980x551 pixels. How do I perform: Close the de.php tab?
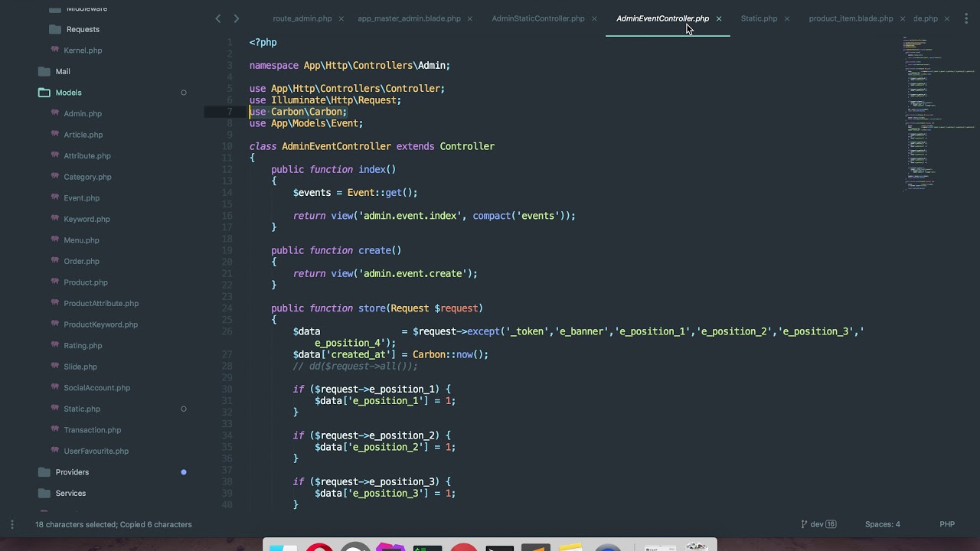click(x=947, y=18)
